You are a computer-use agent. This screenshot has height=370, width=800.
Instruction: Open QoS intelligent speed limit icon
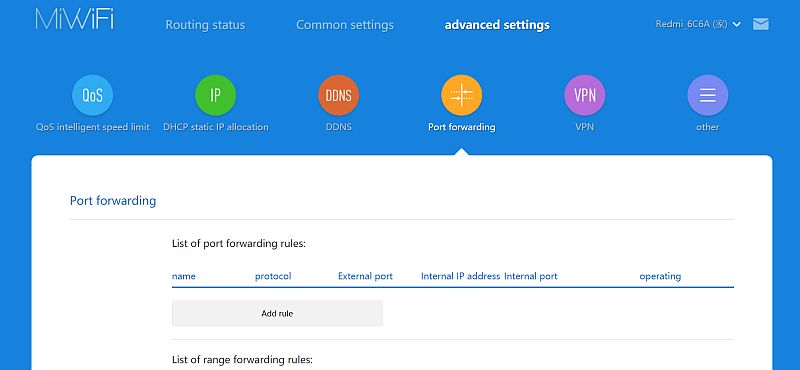(x=92, y=95)
